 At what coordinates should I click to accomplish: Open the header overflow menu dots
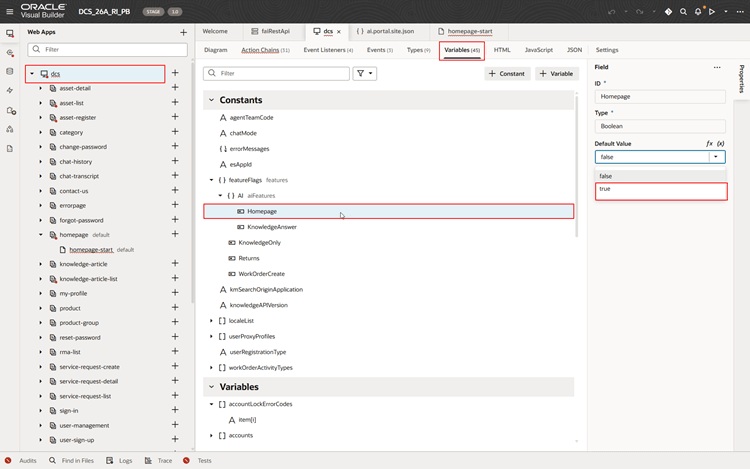point(740,11)
